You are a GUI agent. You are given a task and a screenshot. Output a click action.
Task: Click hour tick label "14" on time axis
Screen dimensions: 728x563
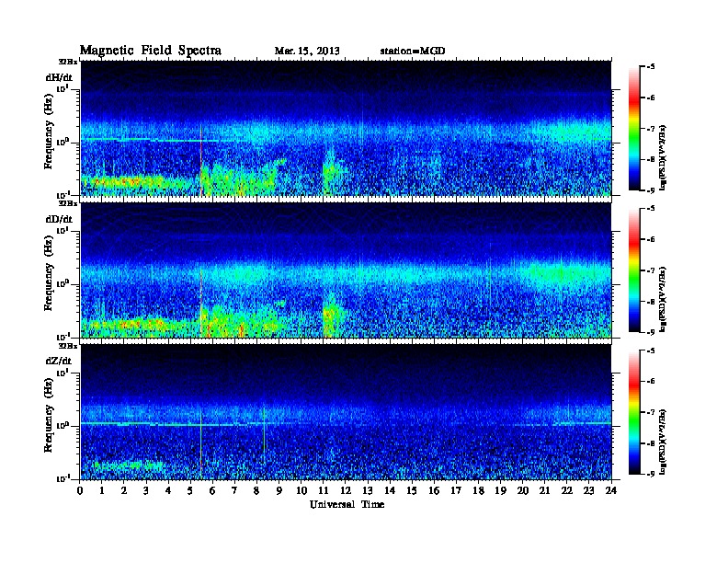click(x=390, y=490)
